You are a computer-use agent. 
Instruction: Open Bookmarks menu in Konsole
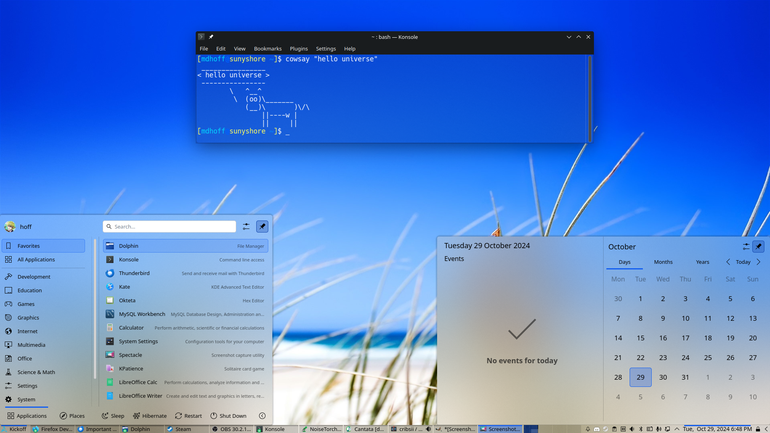click(268, 49)
